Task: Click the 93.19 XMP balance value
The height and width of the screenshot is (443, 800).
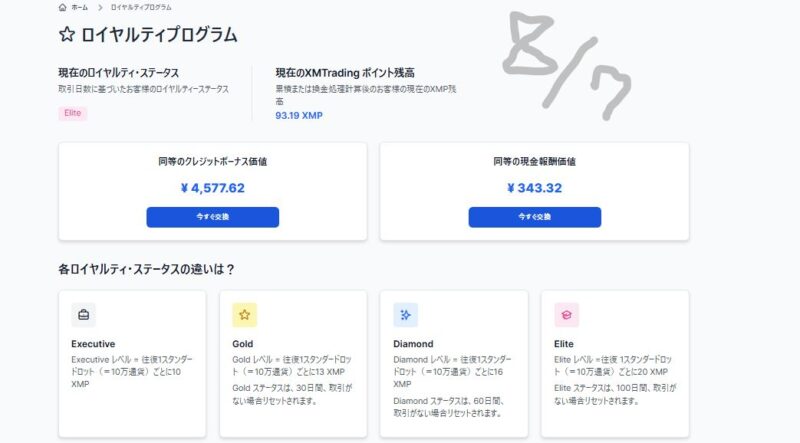Action: click(299, 115)
